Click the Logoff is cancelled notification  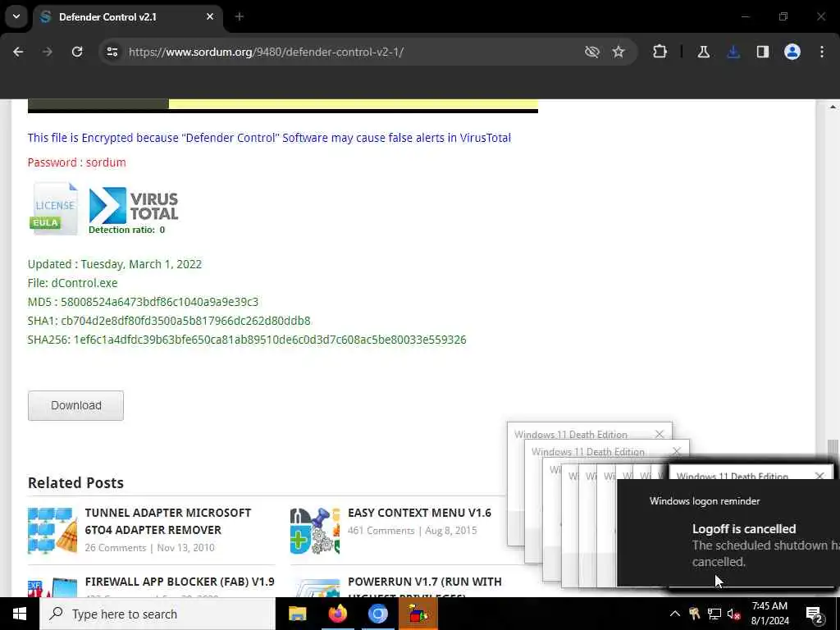click(728, 533)
